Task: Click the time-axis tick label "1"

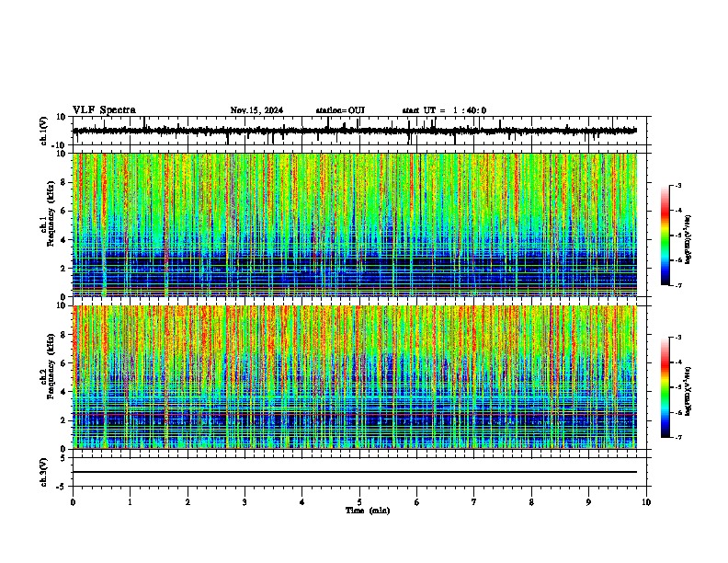Action: click(x=130, y=502)
